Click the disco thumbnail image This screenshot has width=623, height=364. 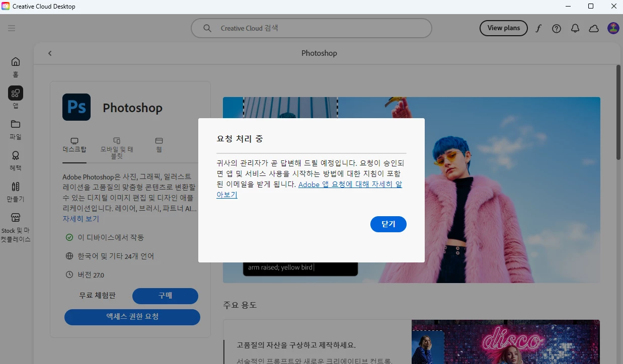505,342
